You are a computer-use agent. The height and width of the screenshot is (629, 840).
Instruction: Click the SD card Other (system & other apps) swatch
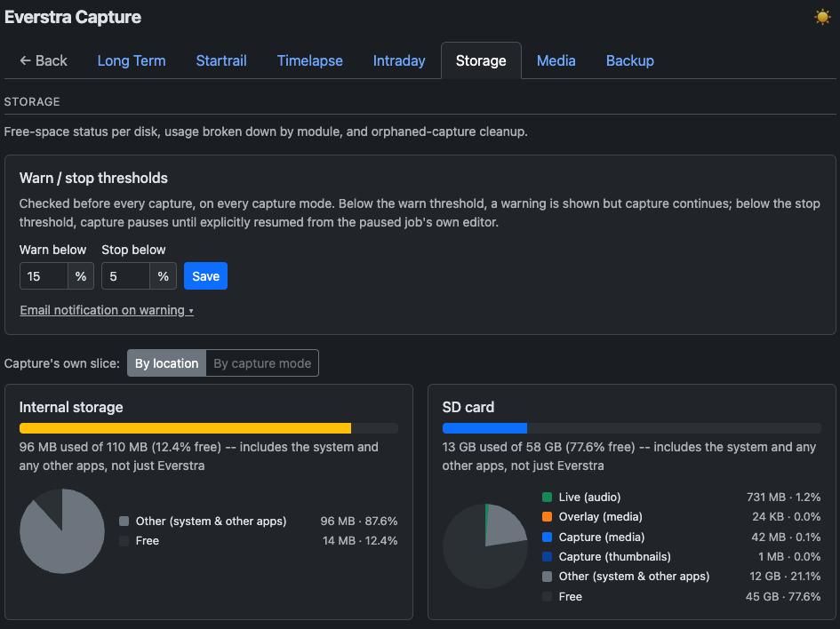(547, 577)
